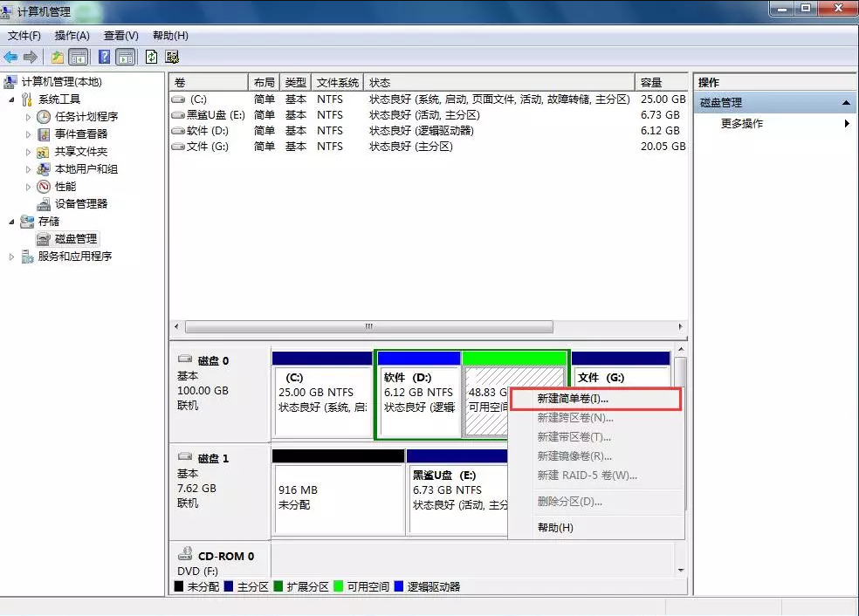Toggle the show/hide console tree toolbar icon
The image size is (859, 616).
(x=77, y=56)
